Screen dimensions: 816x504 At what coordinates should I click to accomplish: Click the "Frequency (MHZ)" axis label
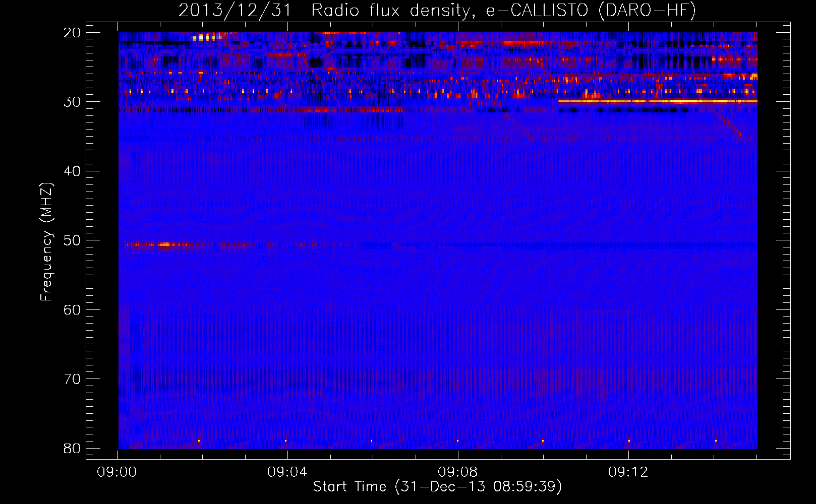click(46, 242)
